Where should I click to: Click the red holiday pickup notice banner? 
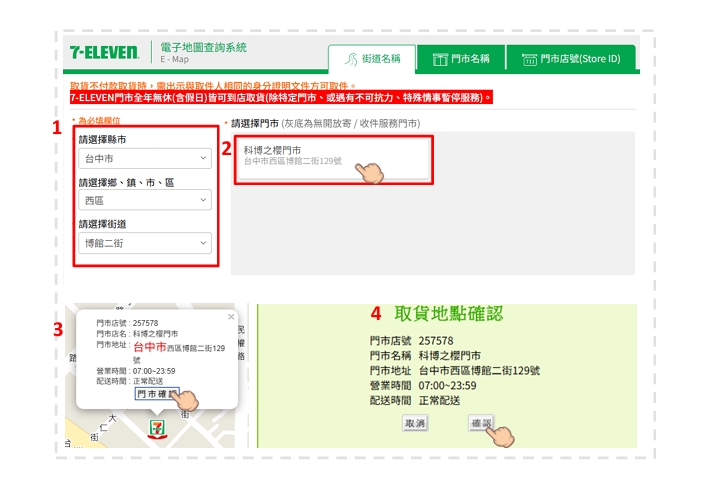click(x=281, y=98)
